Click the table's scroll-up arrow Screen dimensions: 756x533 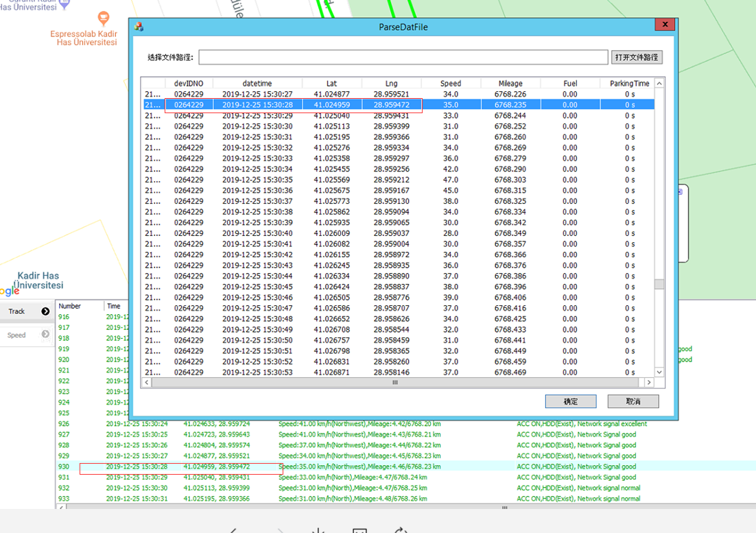point(659,84)
